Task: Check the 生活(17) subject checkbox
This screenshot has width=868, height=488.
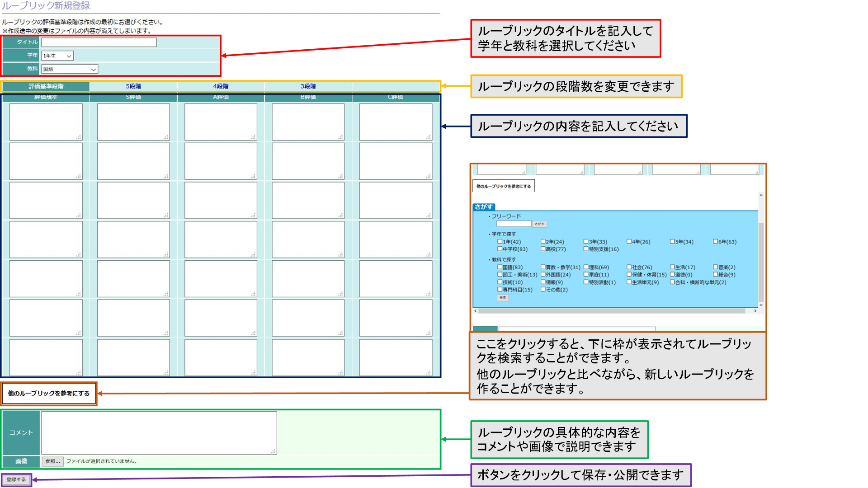Action: 672,267
